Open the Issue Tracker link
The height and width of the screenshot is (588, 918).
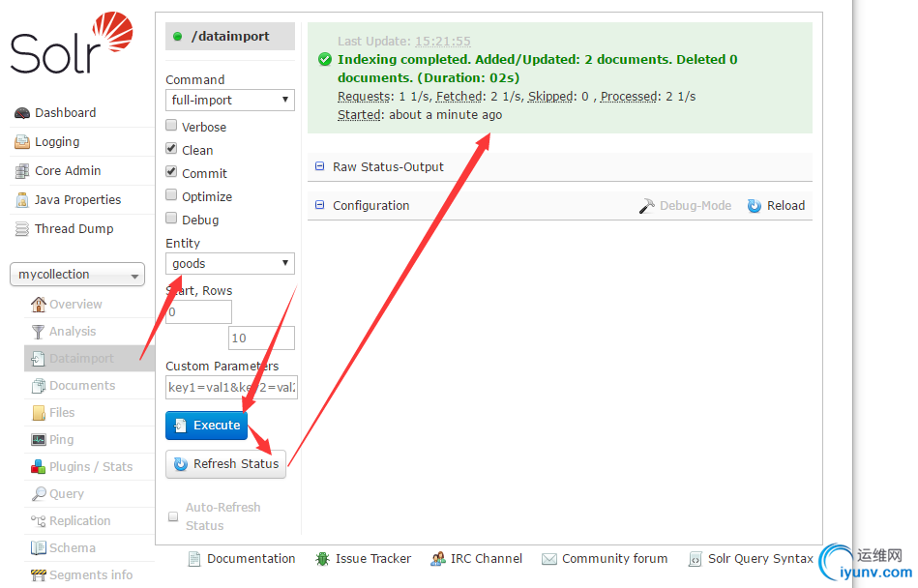coord(373,559)
